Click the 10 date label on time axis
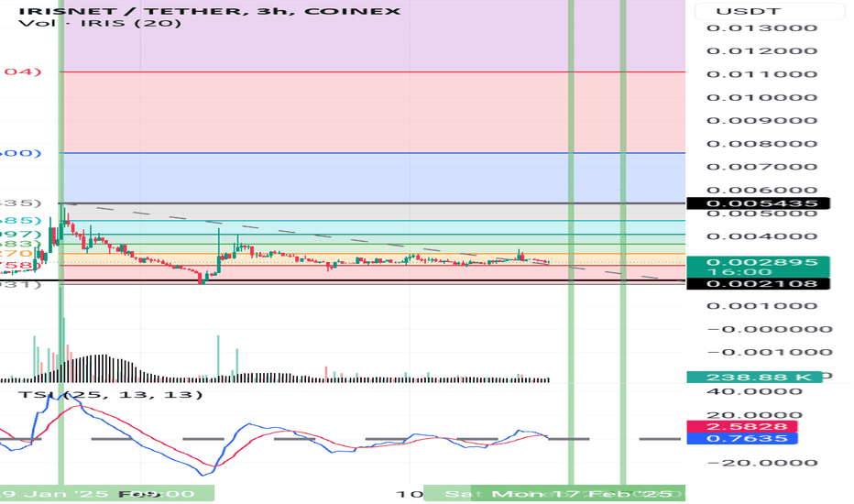Image resolution: width=854 pixels, height=504 pixels. point(410,494)
